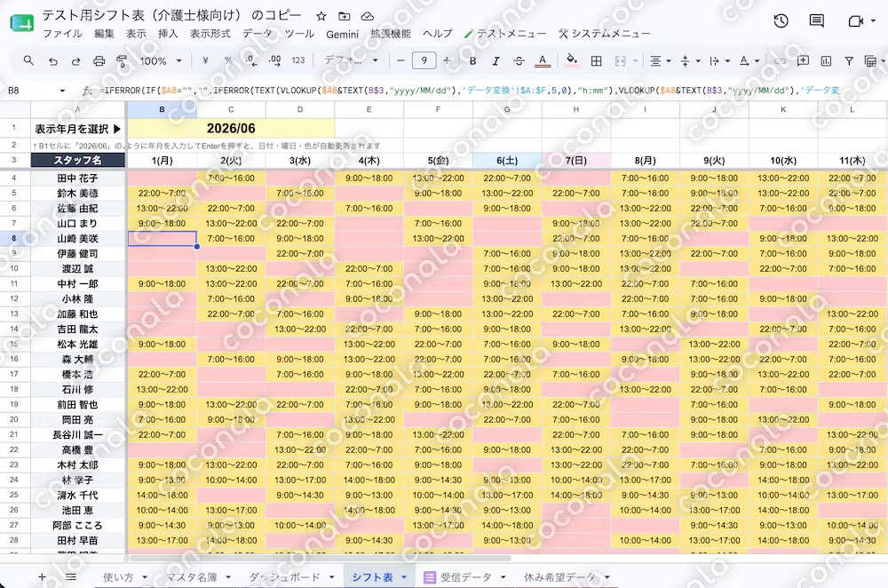The width and height of the screenshot is (888, 588).
Task: Decrease decimal places
Action: 251,60
